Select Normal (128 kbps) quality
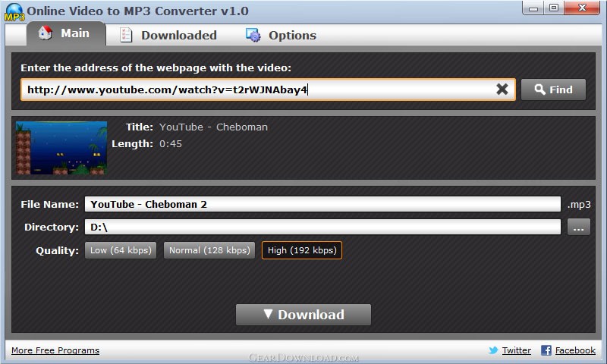The image size is (607, 364). (x=209, y=250)
